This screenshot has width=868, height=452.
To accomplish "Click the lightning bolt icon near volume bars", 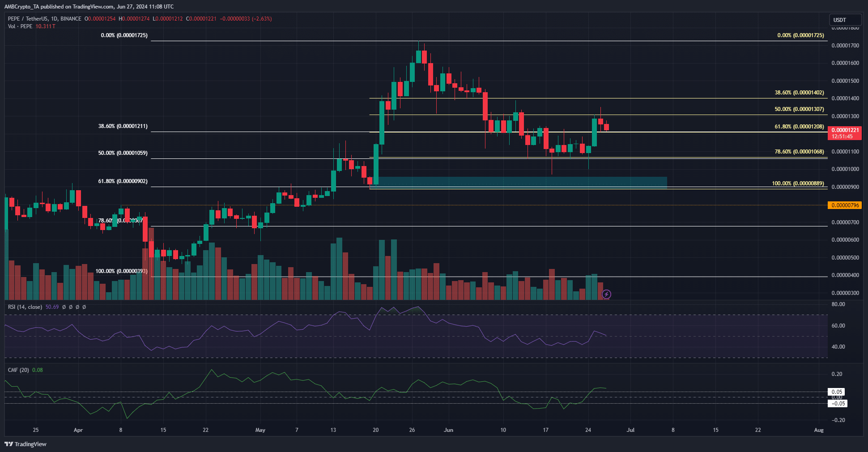I will (606, 294).
